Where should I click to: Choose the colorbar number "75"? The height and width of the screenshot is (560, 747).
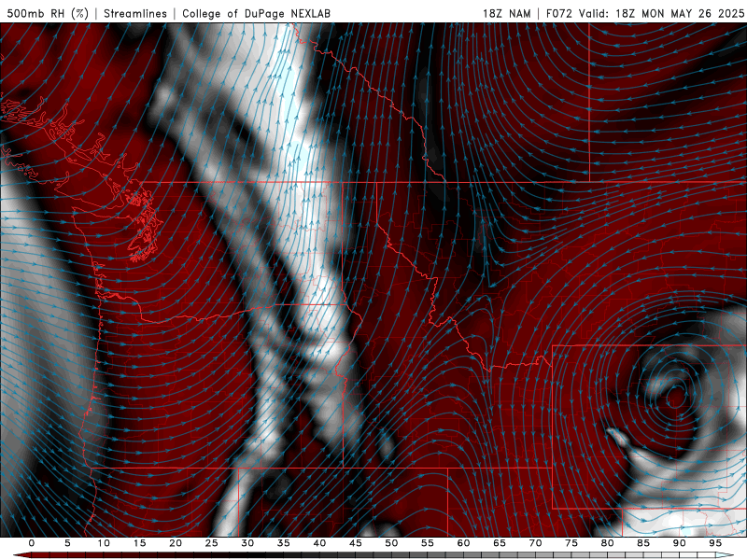coord(571,543)
